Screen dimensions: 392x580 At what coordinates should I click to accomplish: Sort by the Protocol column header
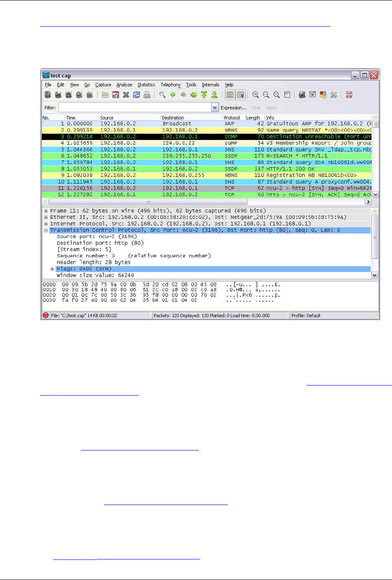pyautogui.click(x=233, y=118)
